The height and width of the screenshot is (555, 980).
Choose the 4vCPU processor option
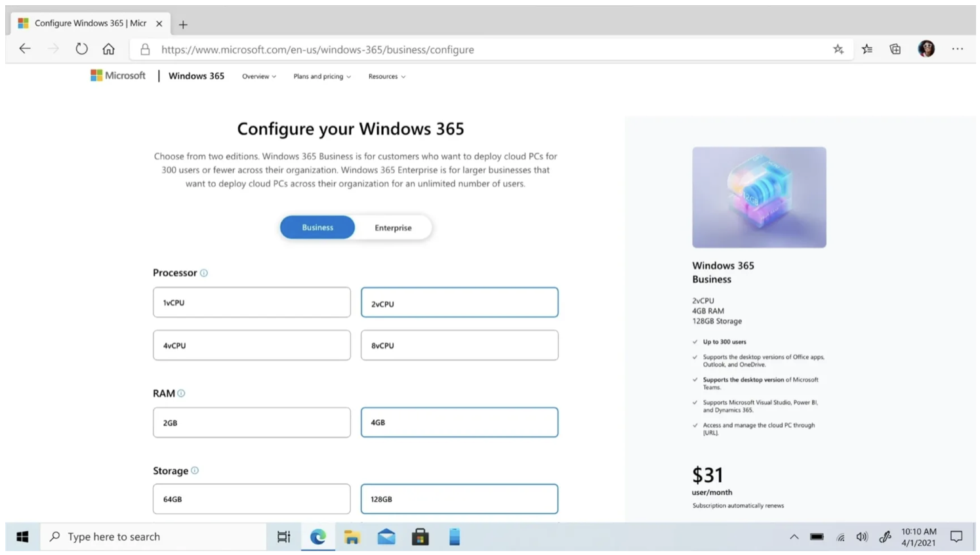coord(252,345)
